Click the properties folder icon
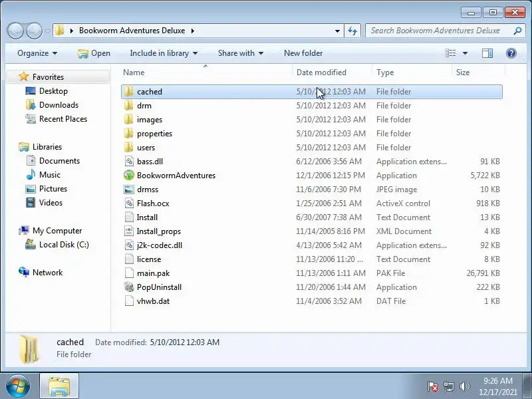532x399 pixels. click(x=128, y=134)
